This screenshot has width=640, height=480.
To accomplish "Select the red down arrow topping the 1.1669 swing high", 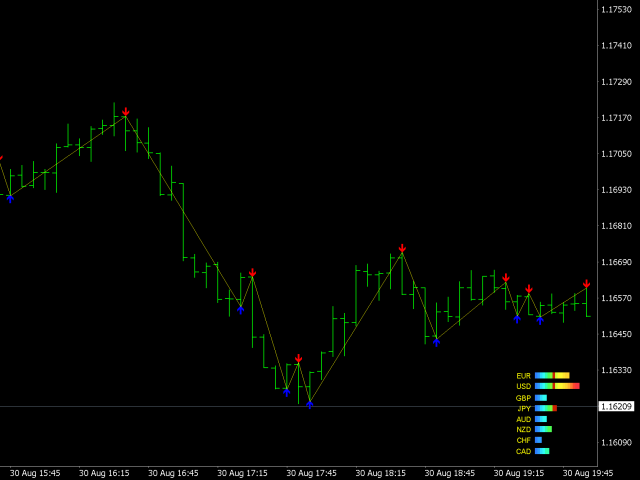I will (x=402, y=248).
